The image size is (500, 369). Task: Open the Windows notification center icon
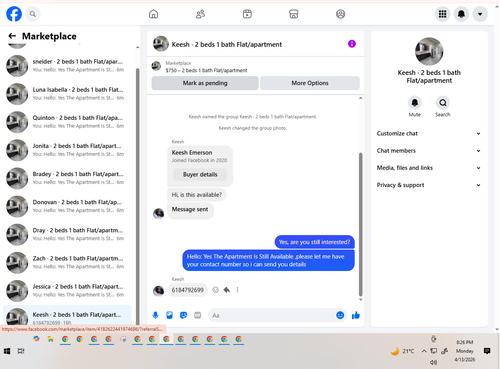[x=487, y=351]
